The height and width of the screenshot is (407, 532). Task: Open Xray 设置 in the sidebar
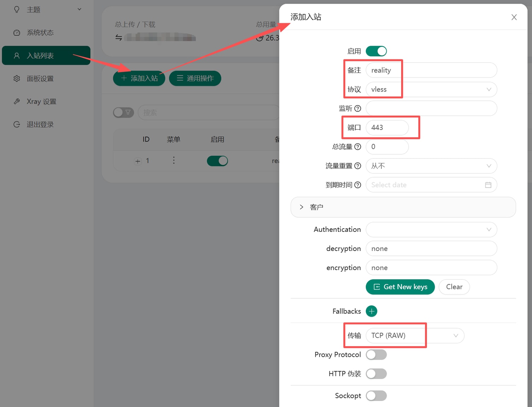(x=41, y=102)
